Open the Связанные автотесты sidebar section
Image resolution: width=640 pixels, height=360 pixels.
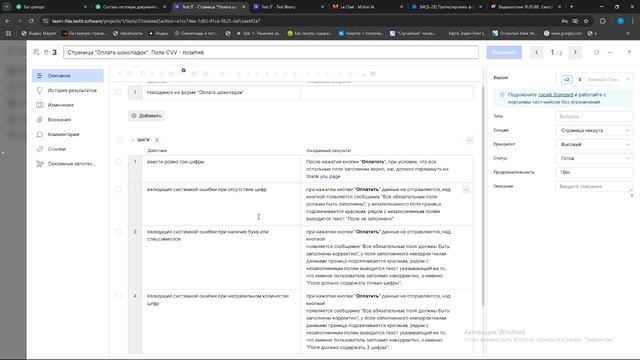(68, 164)
